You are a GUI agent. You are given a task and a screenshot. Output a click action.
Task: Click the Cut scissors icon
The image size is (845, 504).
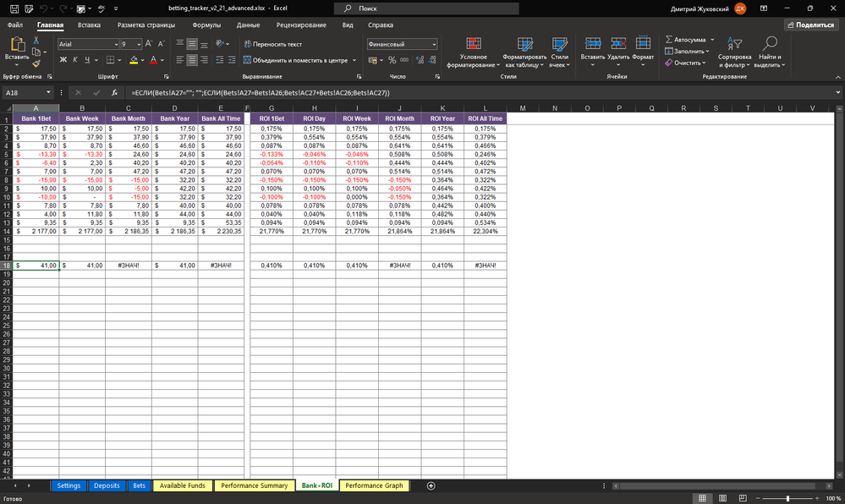pyautogui.click(x=36, y=40)
